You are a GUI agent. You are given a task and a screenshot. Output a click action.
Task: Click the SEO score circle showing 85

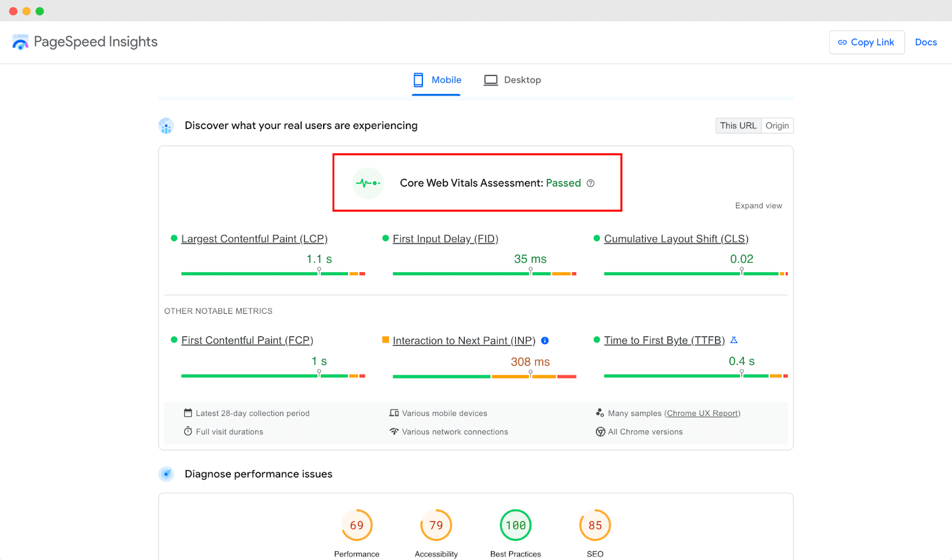594,525
